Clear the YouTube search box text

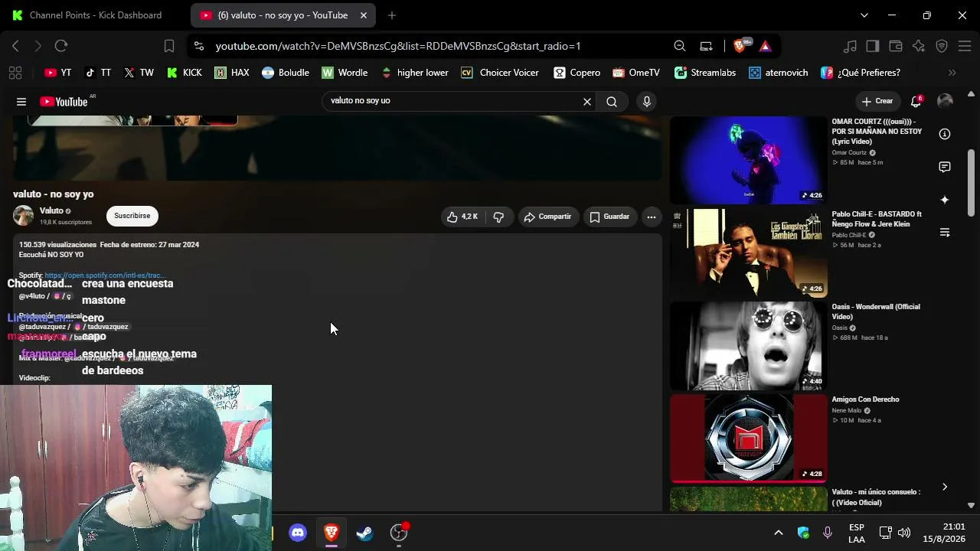point(587,102)
